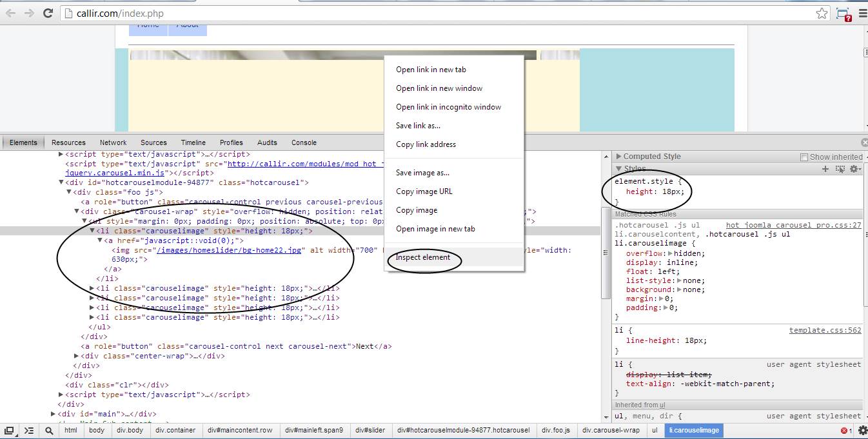Screen dimensions: 868x439
Task: Choose Copy image from context menu
Action: pyautogui.click(x=454, y=210)
